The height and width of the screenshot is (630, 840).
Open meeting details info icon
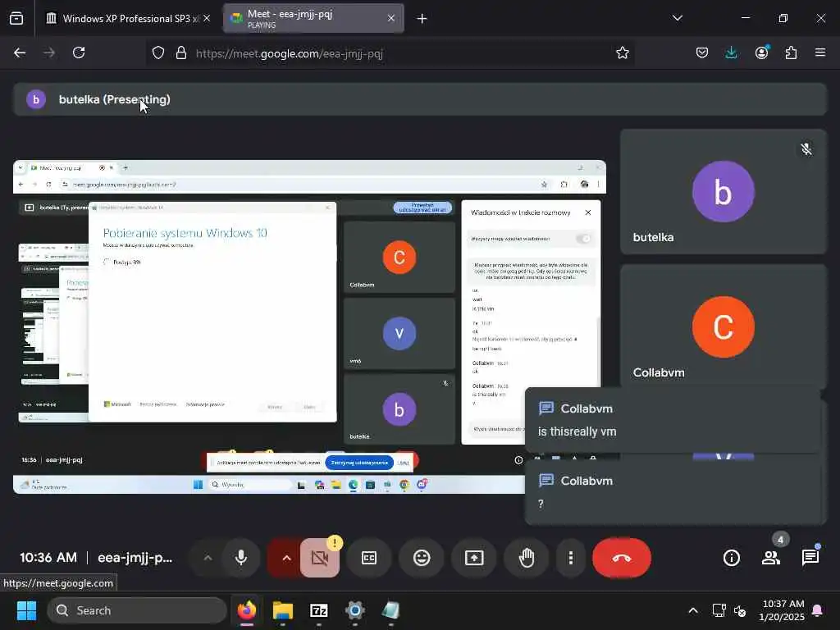click(x=731, y=558)
